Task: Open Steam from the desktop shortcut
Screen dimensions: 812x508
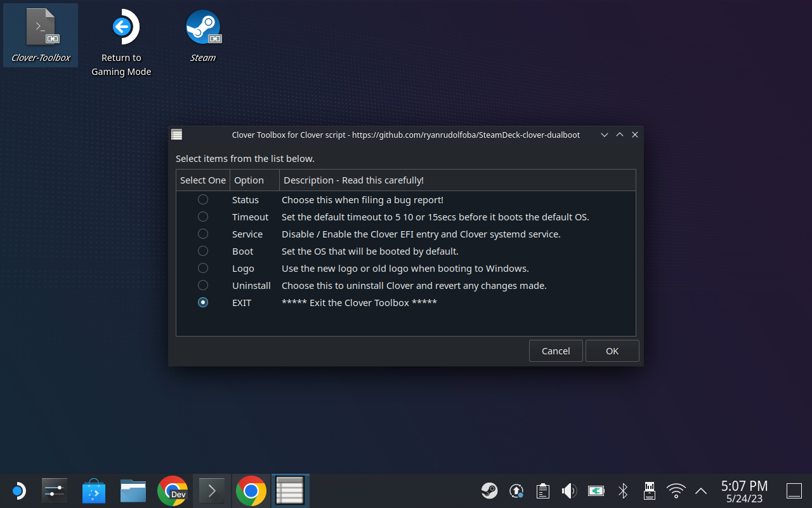Action: point(203,27)
